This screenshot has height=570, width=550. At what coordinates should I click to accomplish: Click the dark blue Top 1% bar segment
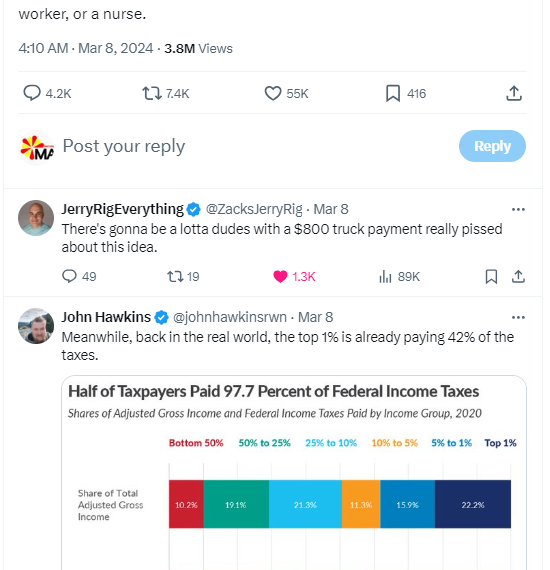tap(473, 504)
